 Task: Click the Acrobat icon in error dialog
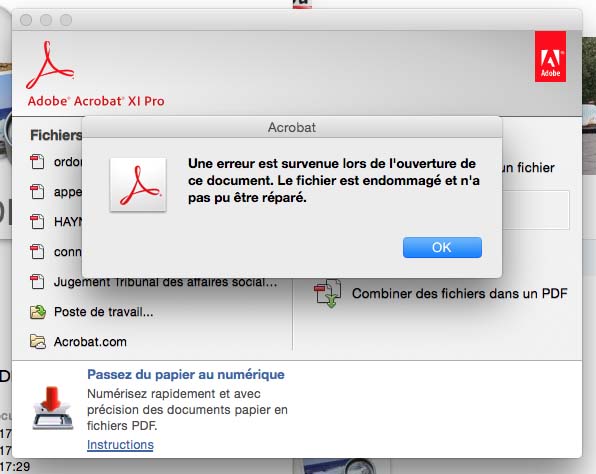pos(138,185)
